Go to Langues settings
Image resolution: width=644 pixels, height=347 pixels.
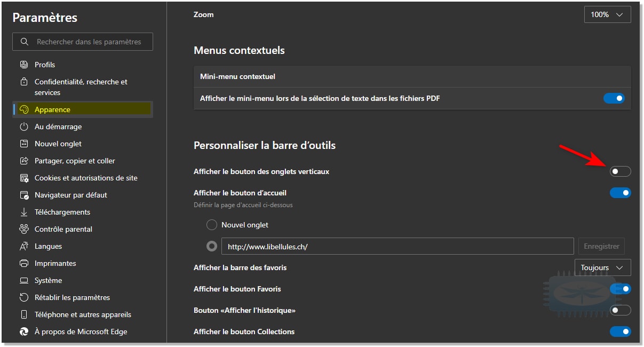83,246
